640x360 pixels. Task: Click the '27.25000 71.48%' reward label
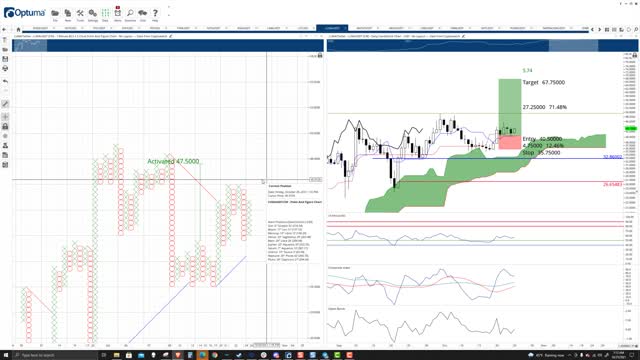click(x=544, y=107)
